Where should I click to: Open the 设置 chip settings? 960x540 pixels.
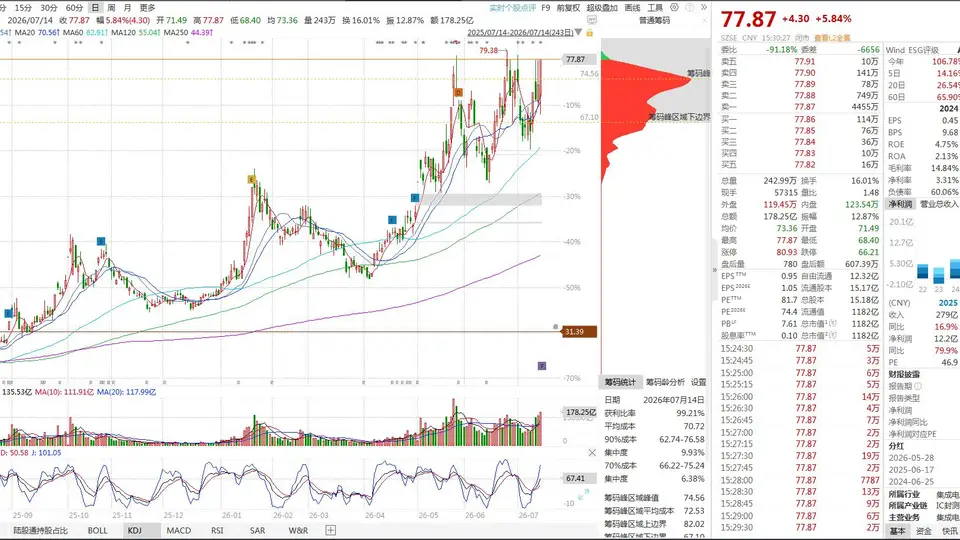click(x=699, y=382)
